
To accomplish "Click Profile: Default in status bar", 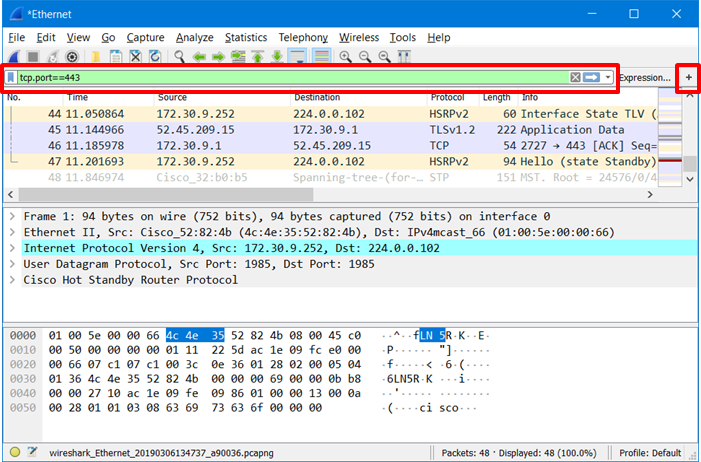I will click(x=650, y=453).
